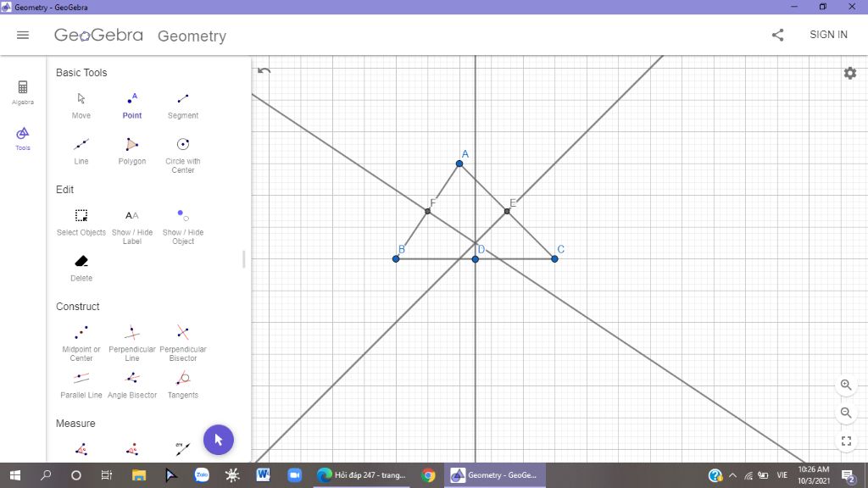Choose the Angle Bisector tool
Screen dimensions: 868x488
(131, 385)
